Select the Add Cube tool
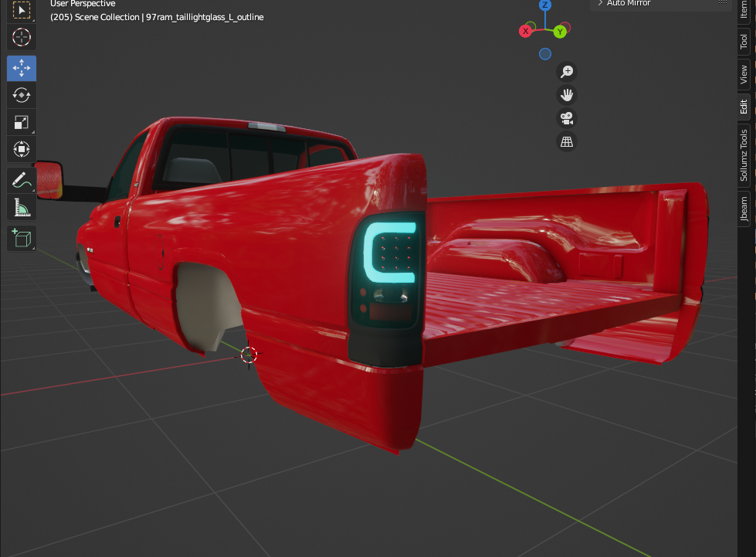756x557 pixels. [x=21, y=238]
